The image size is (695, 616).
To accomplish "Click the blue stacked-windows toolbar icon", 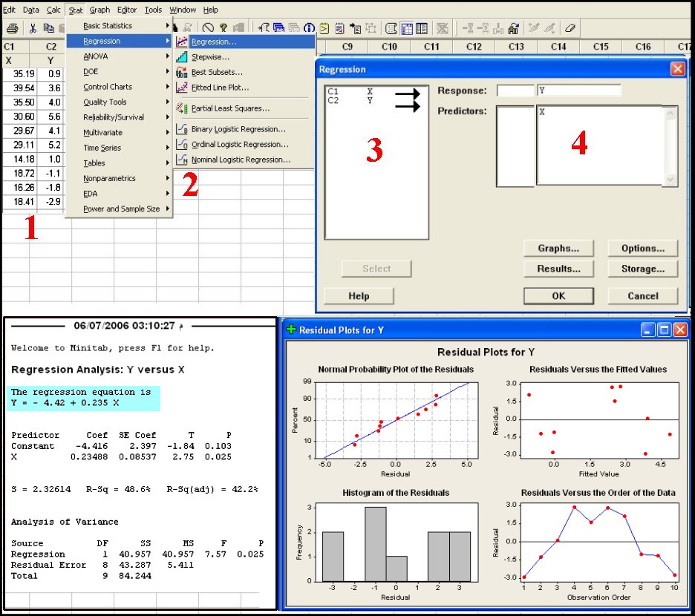I will coord(278,28).
